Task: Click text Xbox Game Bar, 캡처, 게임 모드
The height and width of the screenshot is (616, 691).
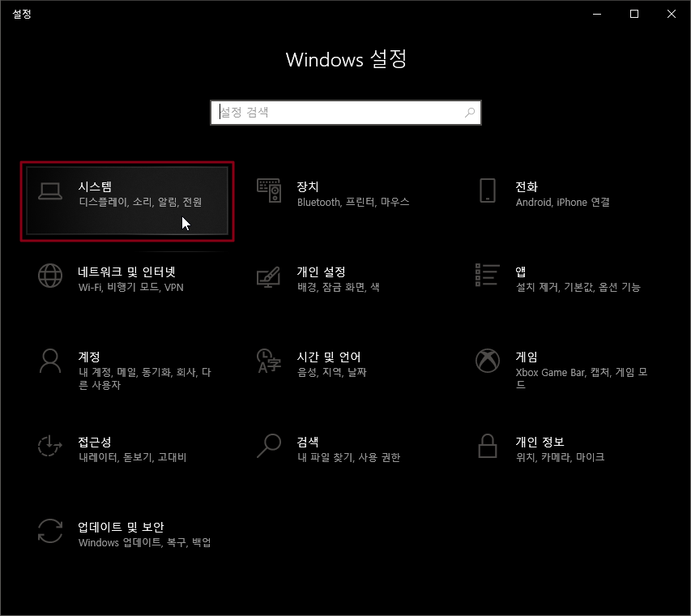Action: click(582, 379)
